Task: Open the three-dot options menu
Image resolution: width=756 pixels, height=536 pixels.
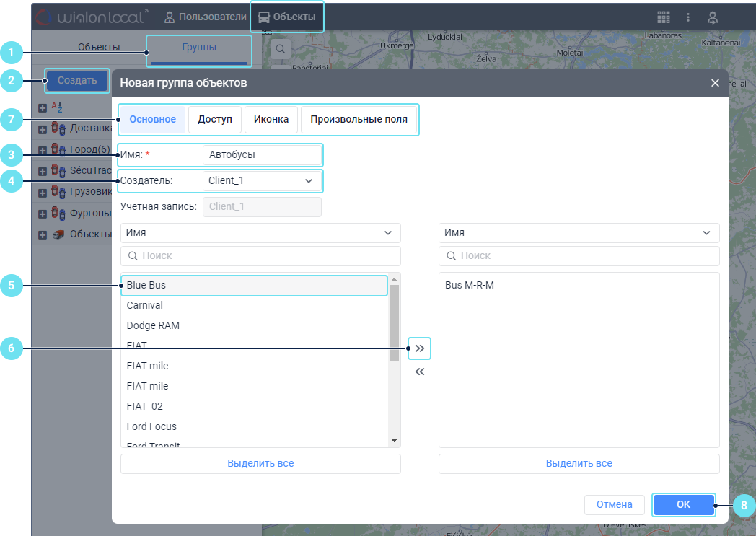Action: tap(688, 17)
